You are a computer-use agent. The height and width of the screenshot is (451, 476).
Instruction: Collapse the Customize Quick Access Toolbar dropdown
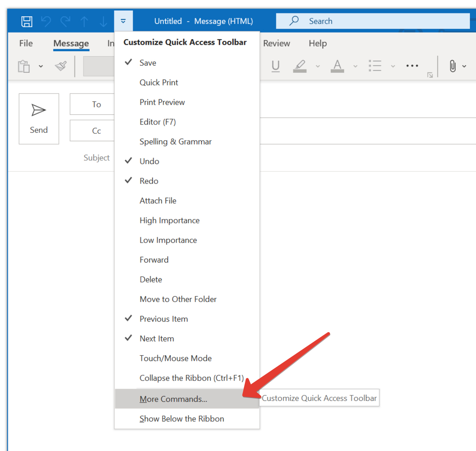[x=123, y=21]
